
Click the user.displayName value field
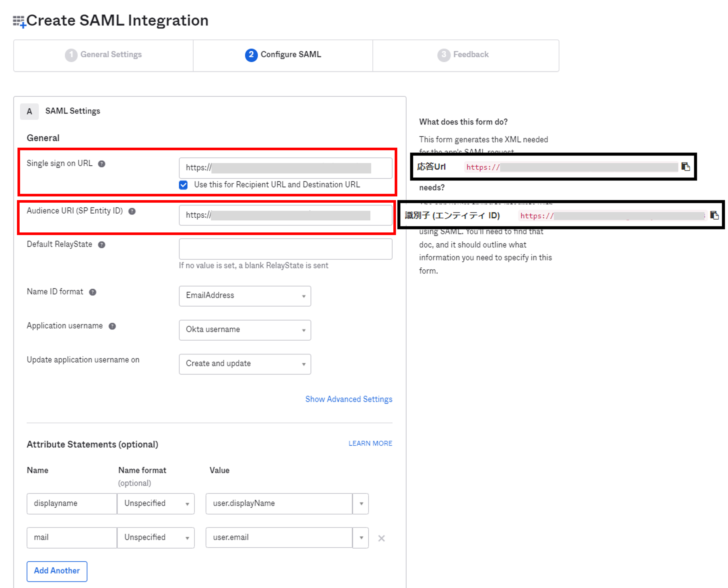point(279,504)
